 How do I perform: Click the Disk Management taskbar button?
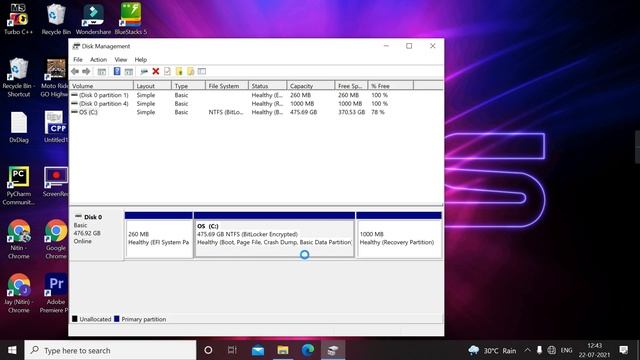(x=333, y=350)
